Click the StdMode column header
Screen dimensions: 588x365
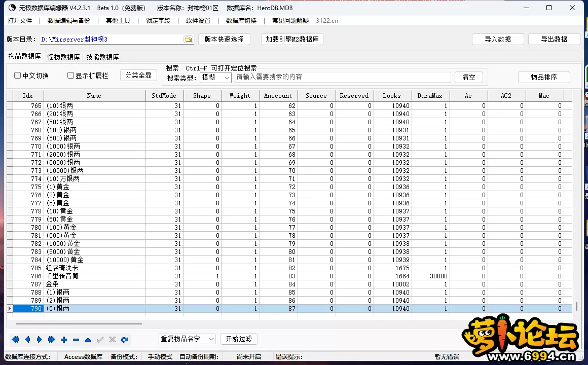tap(165, 96)
